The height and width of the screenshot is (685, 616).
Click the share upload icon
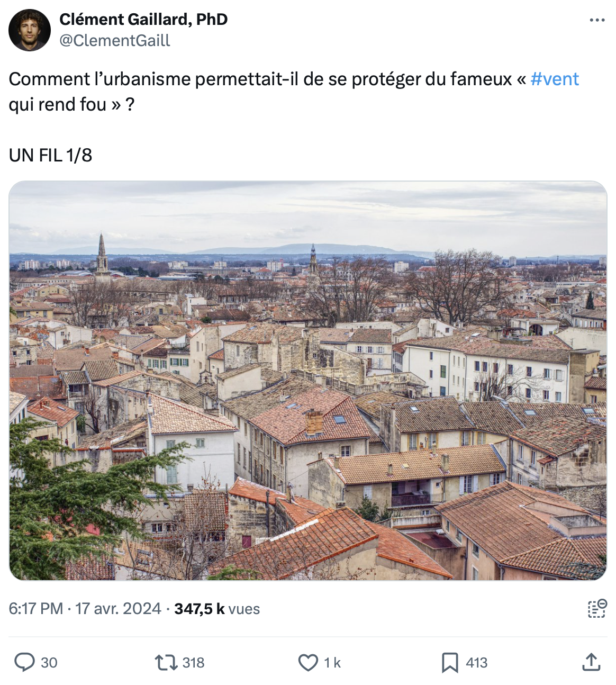coord(591,662)
